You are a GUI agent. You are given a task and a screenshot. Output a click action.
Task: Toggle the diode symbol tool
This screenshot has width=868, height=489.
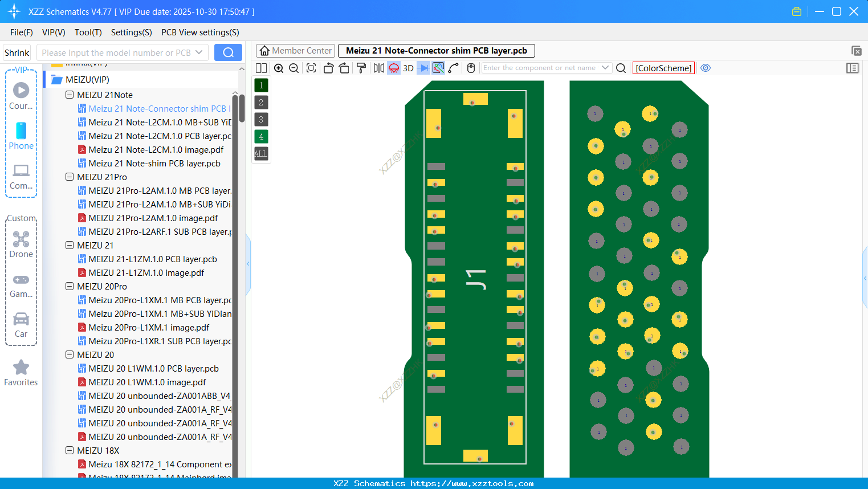click(423, 68)
